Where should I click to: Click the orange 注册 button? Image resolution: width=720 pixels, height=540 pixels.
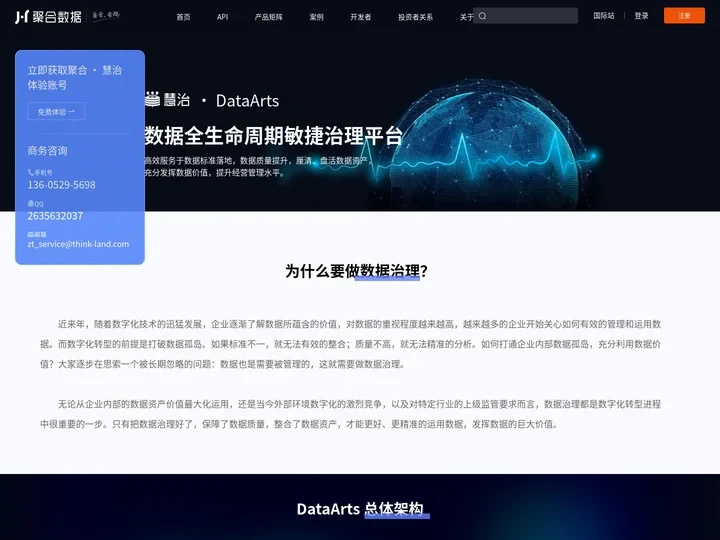click(684, 16)
